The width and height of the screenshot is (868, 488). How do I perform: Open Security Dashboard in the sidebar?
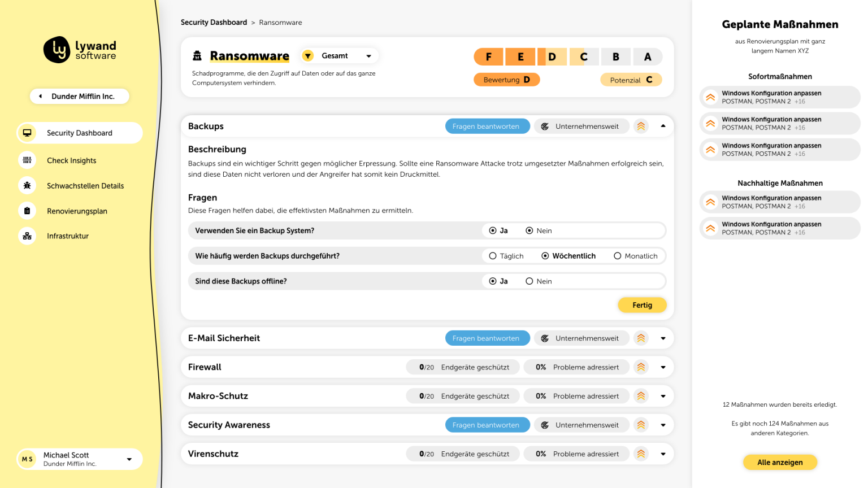point(80,133)
